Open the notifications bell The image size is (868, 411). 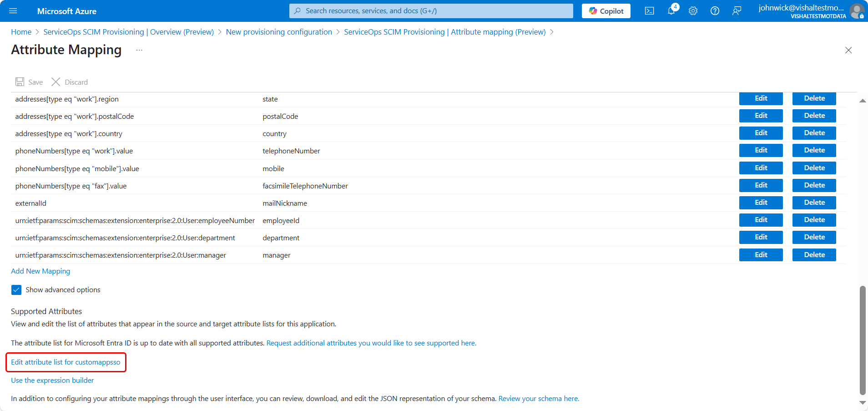tap(671, 11)
